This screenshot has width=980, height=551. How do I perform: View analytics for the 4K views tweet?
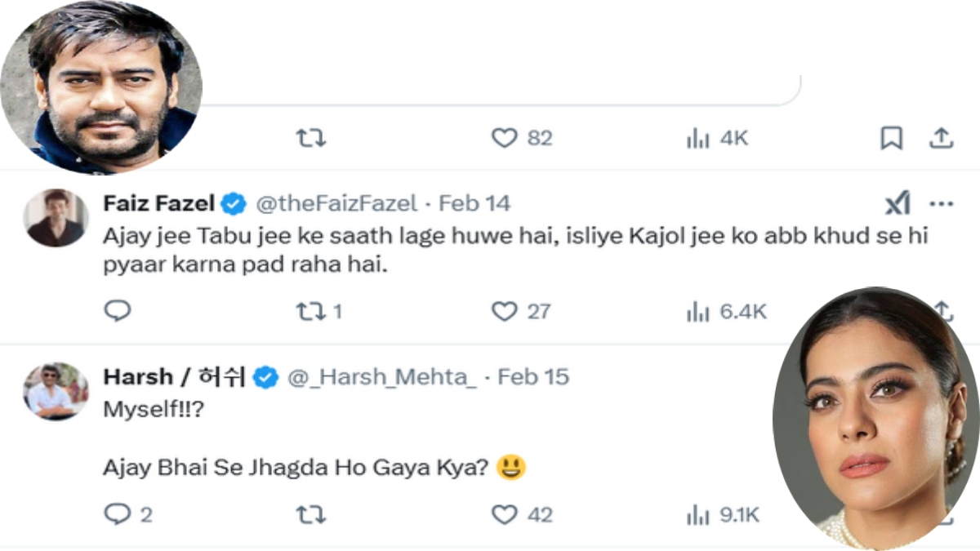click(698, 140)
